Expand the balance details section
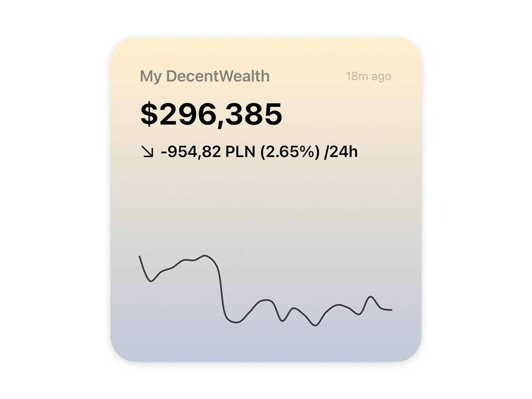This screenshot has width=532, height=399. coord(211,114)
